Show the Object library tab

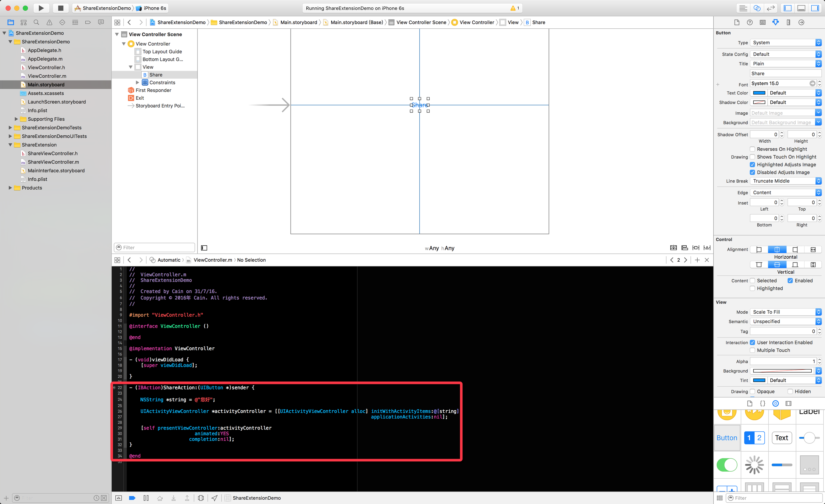[x=775, y=404]
